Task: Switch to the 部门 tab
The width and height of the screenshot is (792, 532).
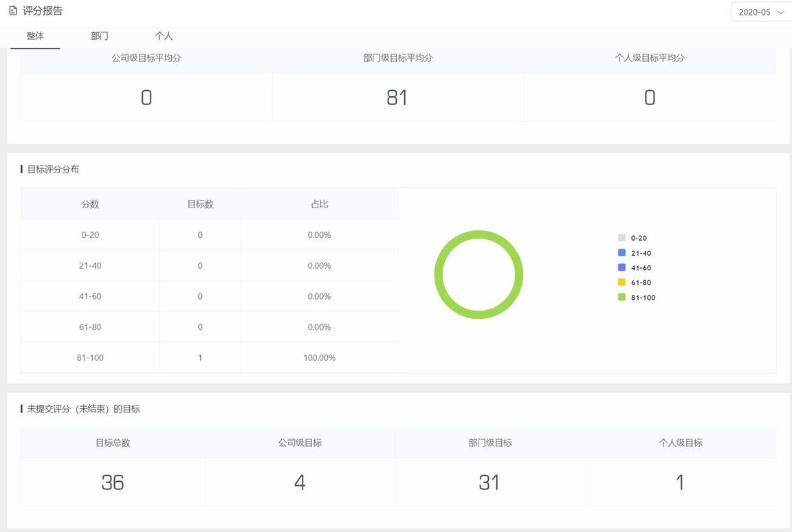Action: (x=100, y=36)
